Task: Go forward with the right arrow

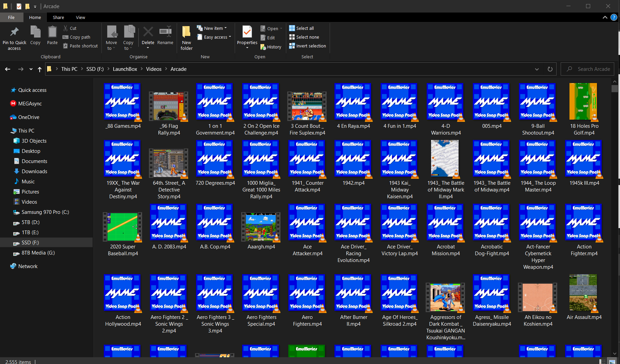Action: coord(21,69)
